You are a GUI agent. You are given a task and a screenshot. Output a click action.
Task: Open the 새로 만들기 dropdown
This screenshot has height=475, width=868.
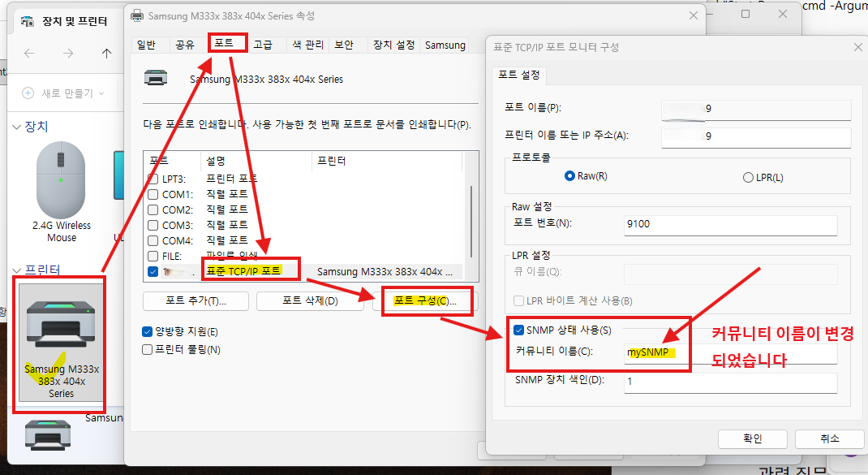62,93
